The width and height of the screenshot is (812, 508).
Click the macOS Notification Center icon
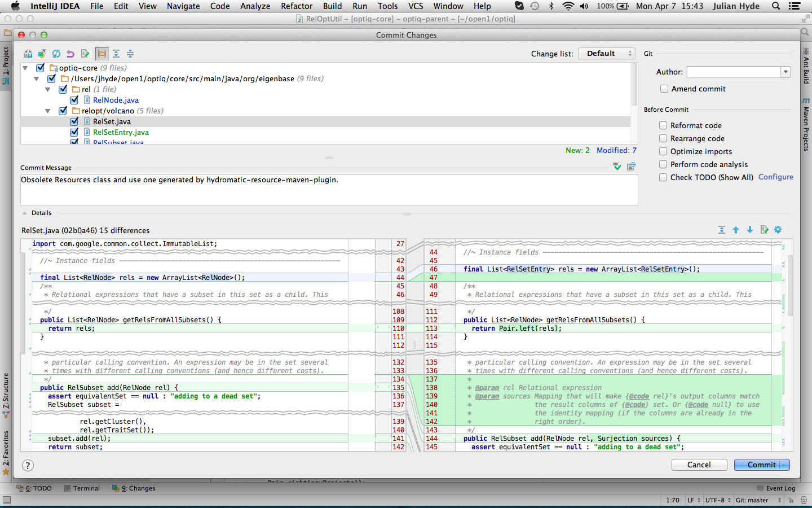coord(795,6)
